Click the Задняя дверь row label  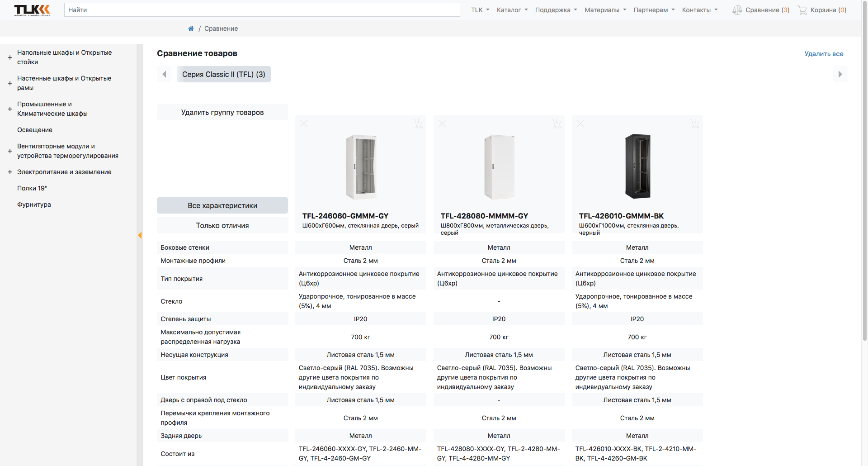pos(181,436)
